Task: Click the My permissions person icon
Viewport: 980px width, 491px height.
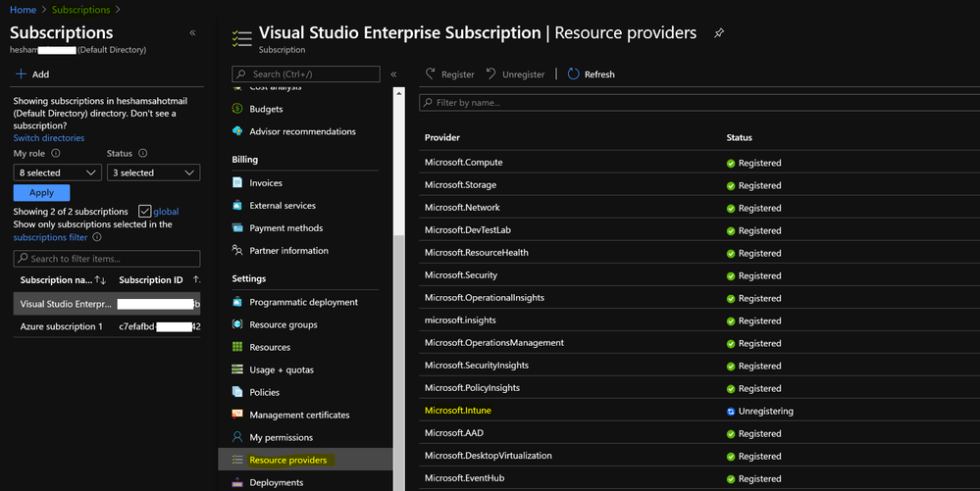Action: click(237, 437)
